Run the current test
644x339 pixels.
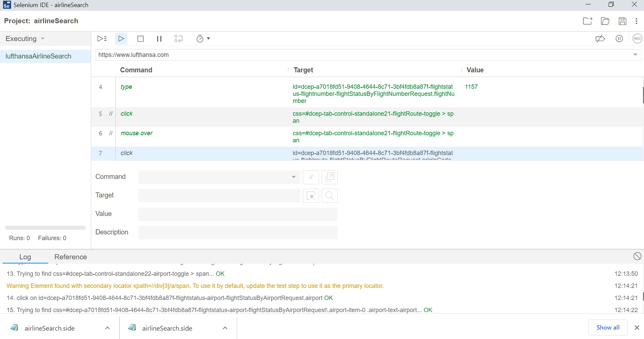pos(121,39)
